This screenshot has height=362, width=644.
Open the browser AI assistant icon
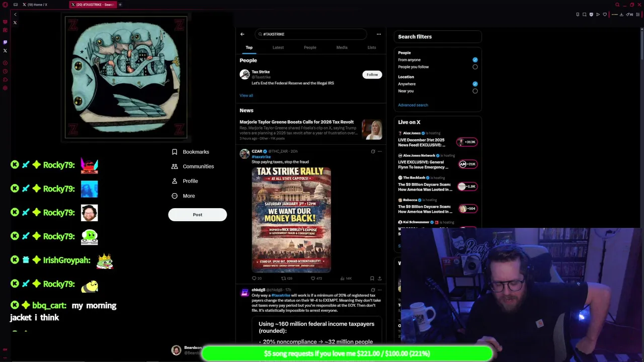coord(630,15)
